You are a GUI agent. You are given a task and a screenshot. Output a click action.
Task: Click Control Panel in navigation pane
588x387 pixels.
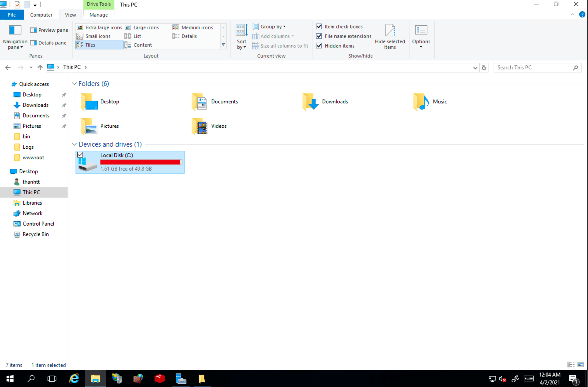38,224
